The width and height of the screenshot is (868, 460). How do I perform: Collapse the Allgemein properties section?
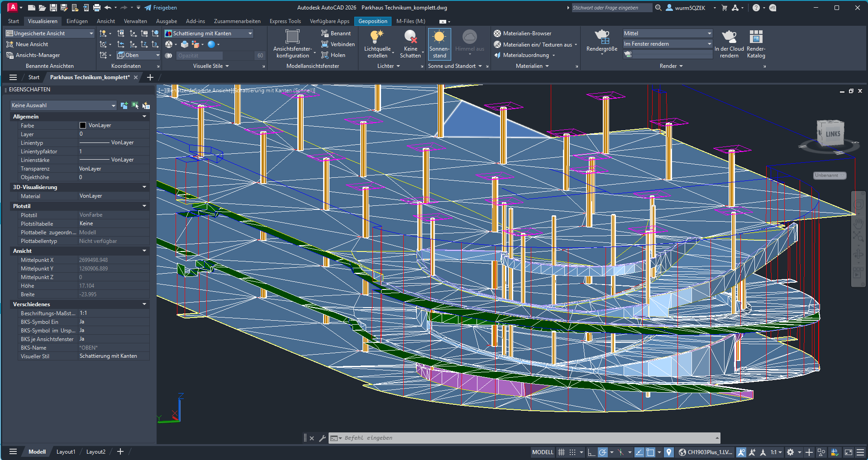[144, 117]
